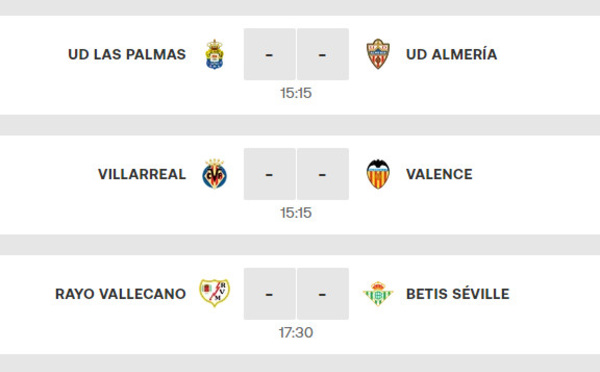
Task: Select Valence away score box
Action: [323, 174]
